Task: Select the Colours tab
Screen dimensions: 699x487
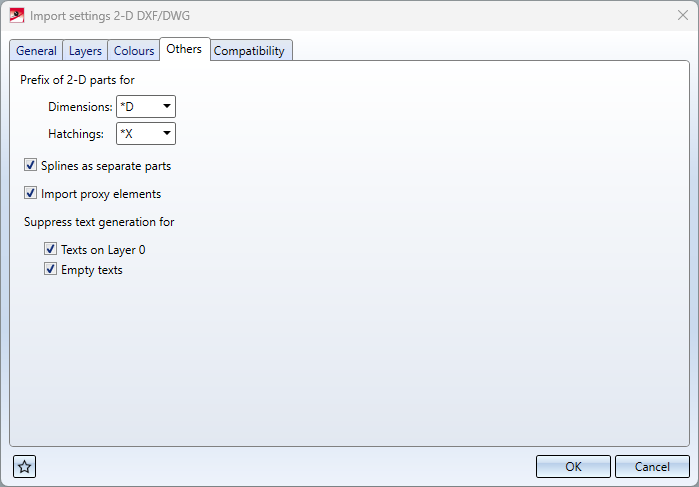Action: pyautogui.click(x=134, y=51)
